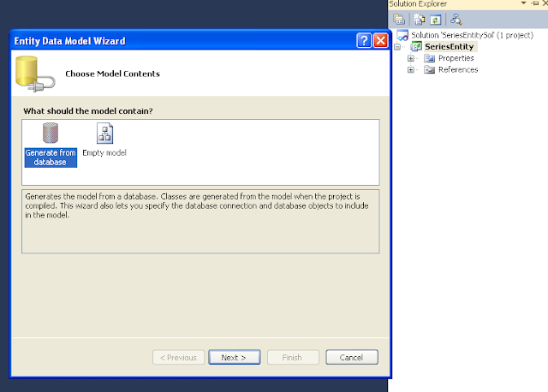
Task: Collapse the SeriesEntity project node
Action: point(397,47)
